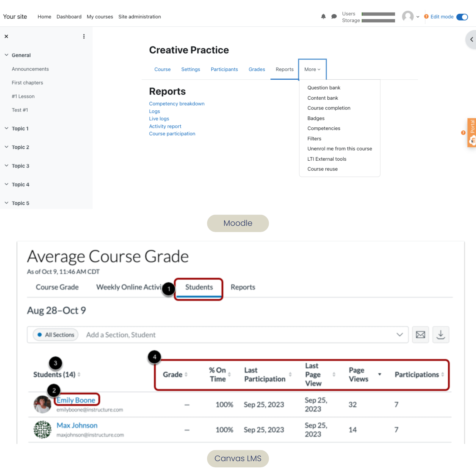Expand Topic 3 in course index
The height and width of the screenshot is (476, 476).
click(x=7, y=166)
